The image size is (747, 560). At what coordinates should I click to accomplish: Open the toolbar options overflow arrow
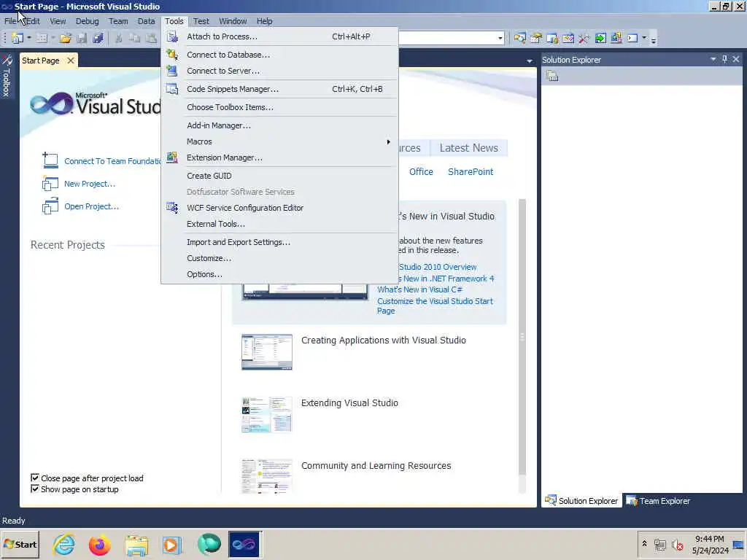tap(654, 40)
